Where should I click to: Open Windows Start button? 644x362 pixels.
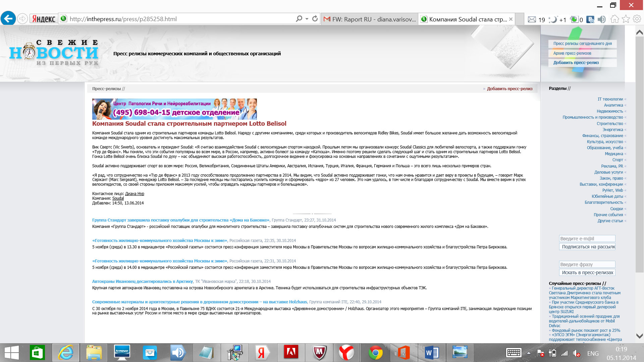(12, 353)
